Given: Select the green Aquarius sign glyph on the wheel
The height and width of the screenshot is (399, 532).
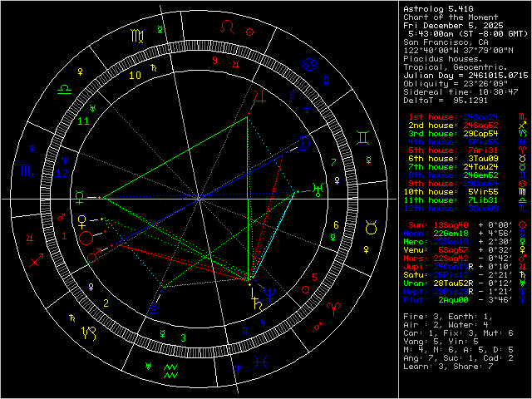Looking at the screenshot, I should tap(170, 372).
